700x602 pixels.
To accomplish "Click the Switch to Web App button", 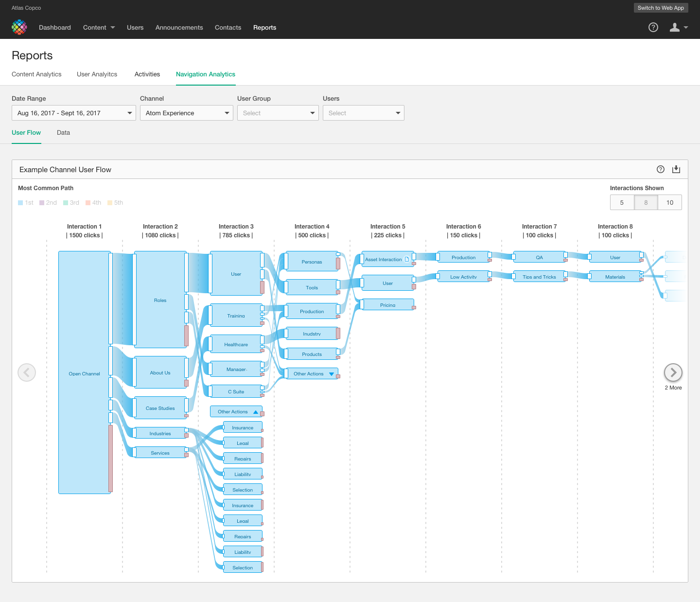I will point(661,8).
